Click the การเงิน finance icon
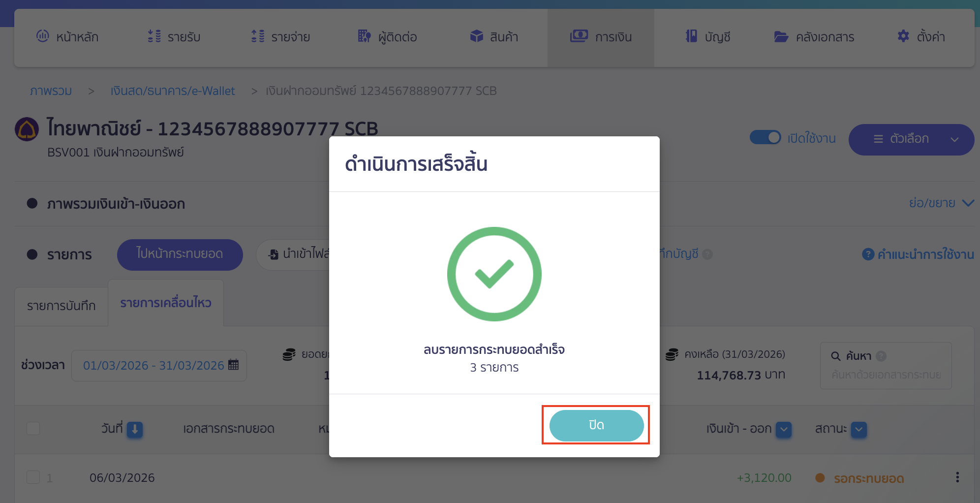 click(x=579, y=35)
